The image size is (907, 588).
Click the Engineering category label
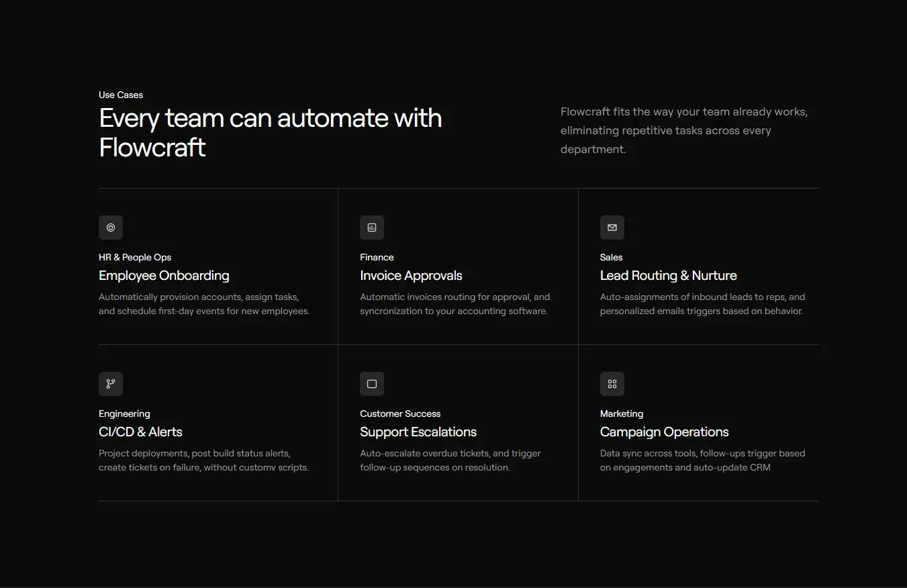tap(124, 413)
